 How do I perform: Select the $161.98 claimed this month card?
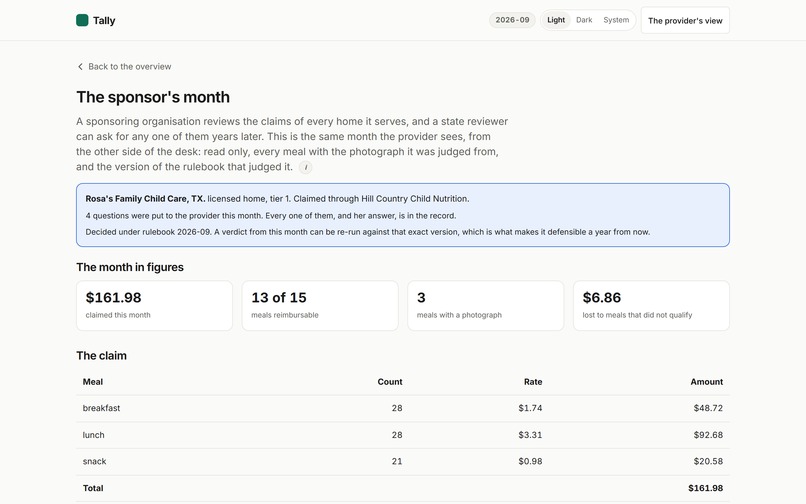pos(154,305)
